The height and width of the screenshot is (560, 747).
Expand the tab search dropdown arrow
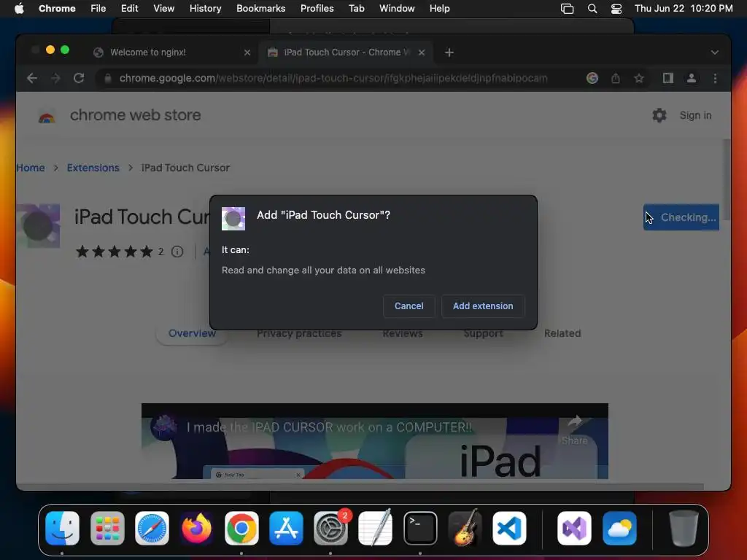pos(714,52)
